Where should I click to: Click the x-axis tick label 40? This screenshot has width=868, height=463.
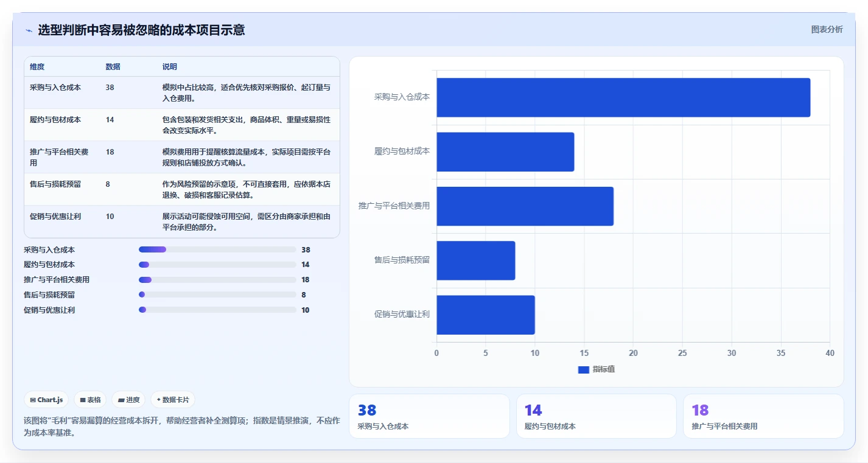[x=830, y=353]
